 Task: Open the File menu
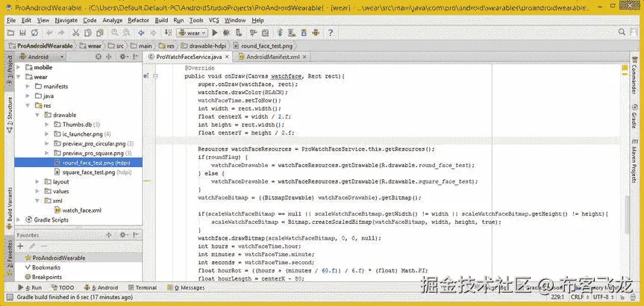coord(11,20)
